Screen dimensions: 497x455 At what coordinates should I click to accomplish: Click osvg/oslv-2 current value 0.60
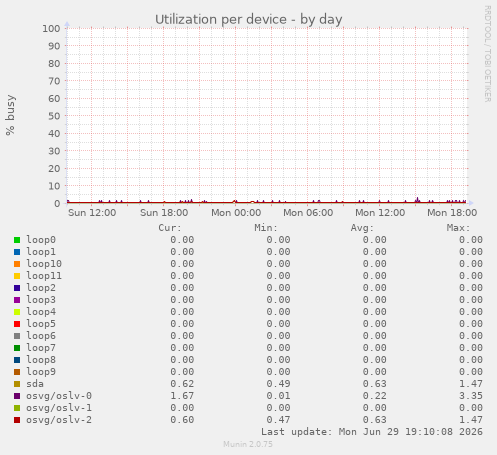pyautogui.click(x=182, y=420)
